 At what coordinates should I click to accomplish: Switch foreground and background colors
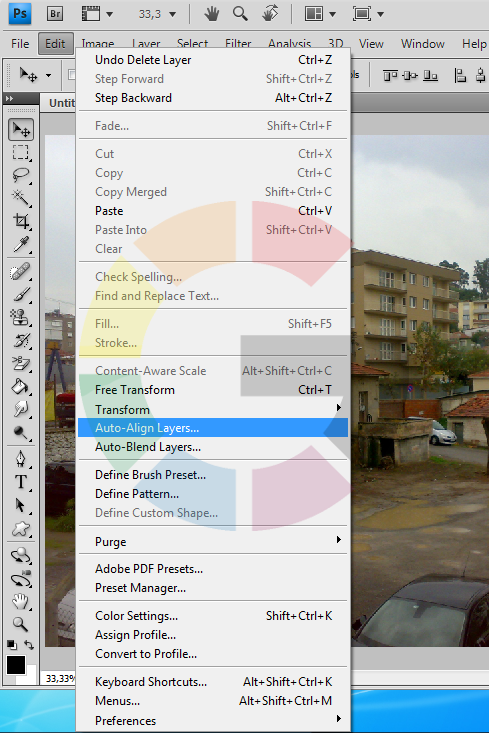click(29, 645)
